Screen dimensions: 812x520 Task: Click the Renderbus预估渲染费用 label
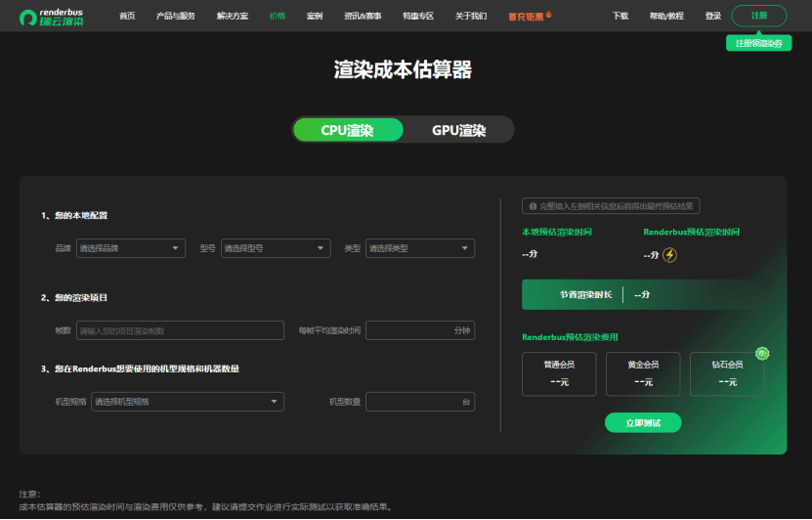click(x=570, y=337)
